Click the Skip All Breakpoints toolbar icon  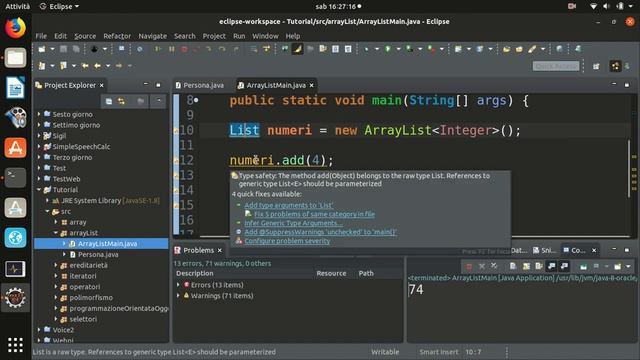[x=140, y=49]
